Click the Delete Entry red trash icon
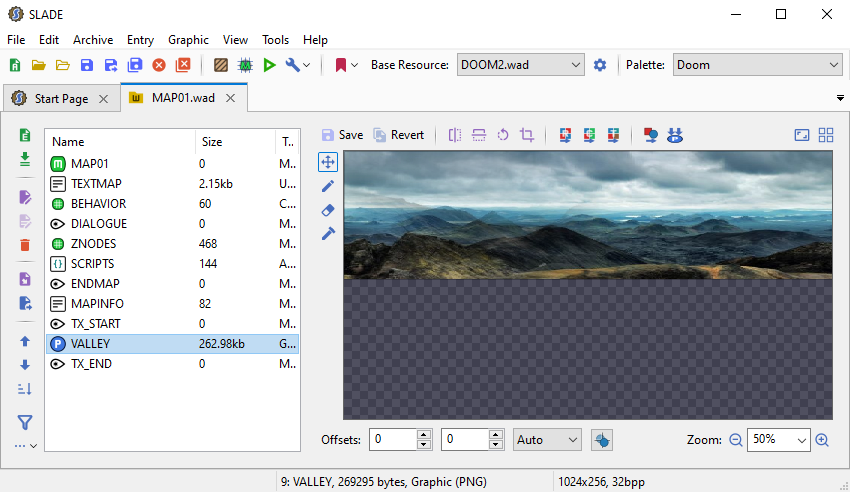Screen dimensions: 850x492 pos(25,245)
